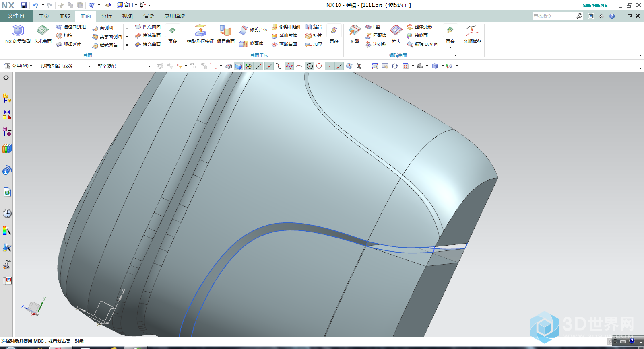Select 面倒圆 (Face Blend) tool
The width and height of the screenshot is (644, 349).
tap(103, 28)
